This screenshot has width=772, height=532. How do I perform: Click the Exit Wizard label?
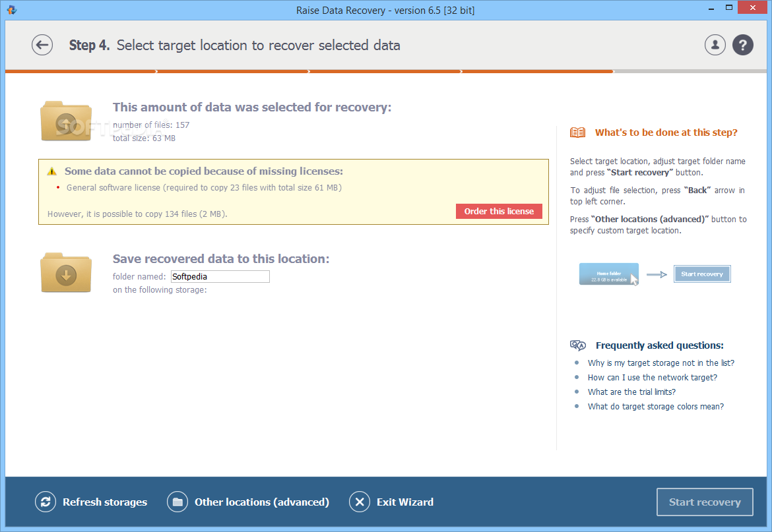(405, 502)
